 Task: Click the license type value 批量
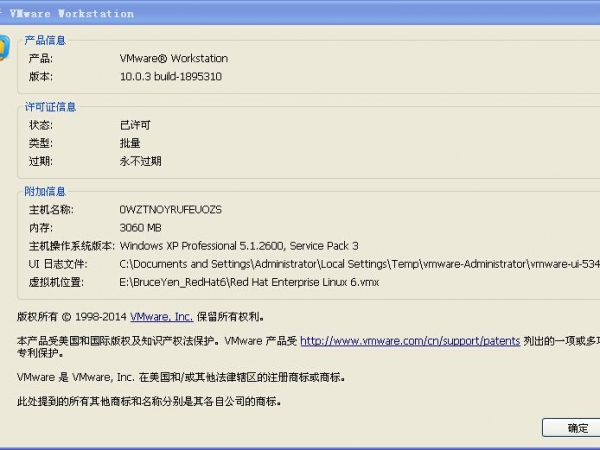(x=129, y=143)
